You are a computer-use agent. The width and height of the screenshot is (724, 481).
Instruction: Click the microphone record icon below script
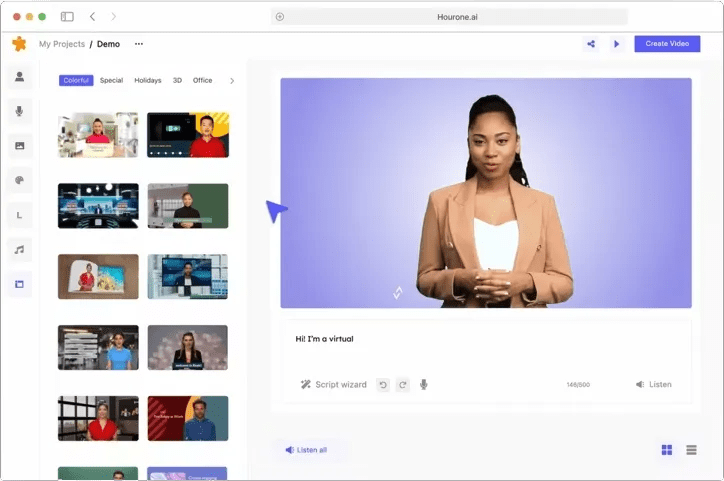click(423, 385)
